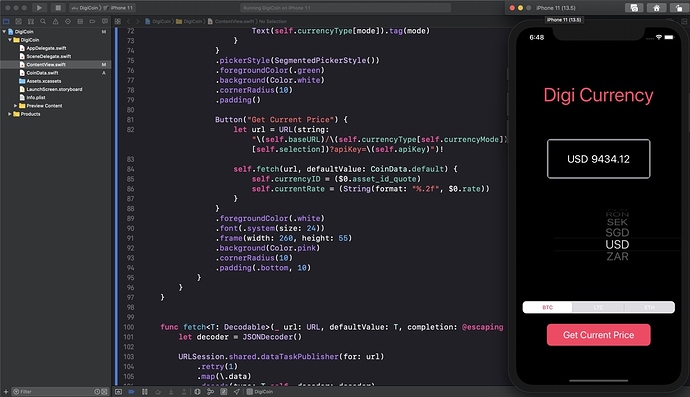
Task: Go back in editor history
Action: click(128, 21)
